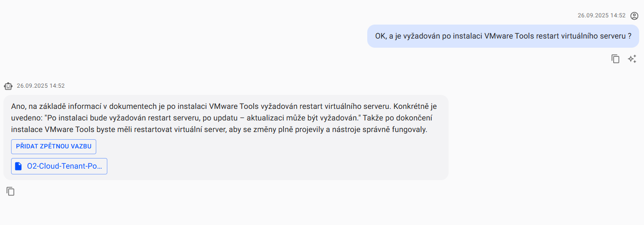Copy the assistant's answer with the copy icon

(x=11, y=191)
